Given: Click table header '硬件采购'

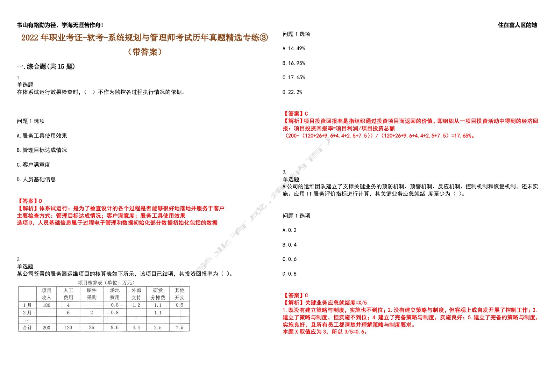Looking at the screenshot, I should 92,294.
